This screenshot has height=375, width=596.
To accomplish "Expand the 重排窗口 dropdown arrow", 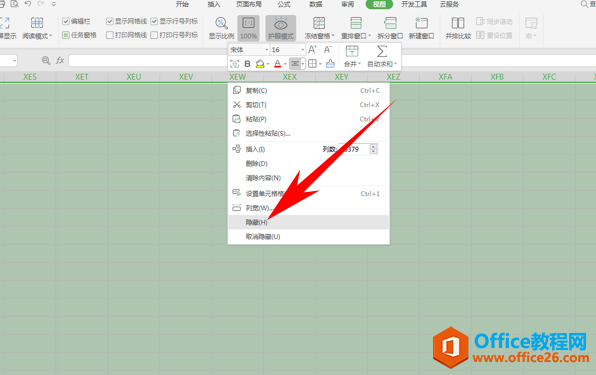I will [x=369, y=36].
